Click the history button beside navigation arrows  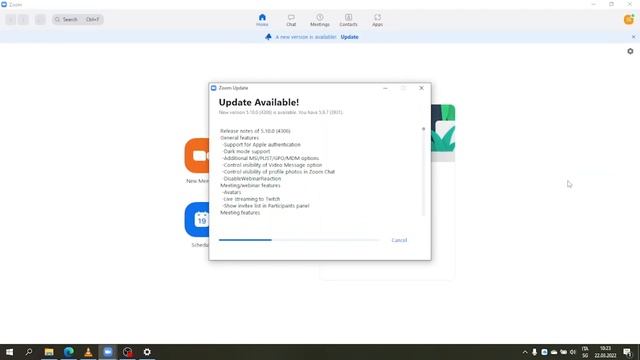click(x=40, y=19)
